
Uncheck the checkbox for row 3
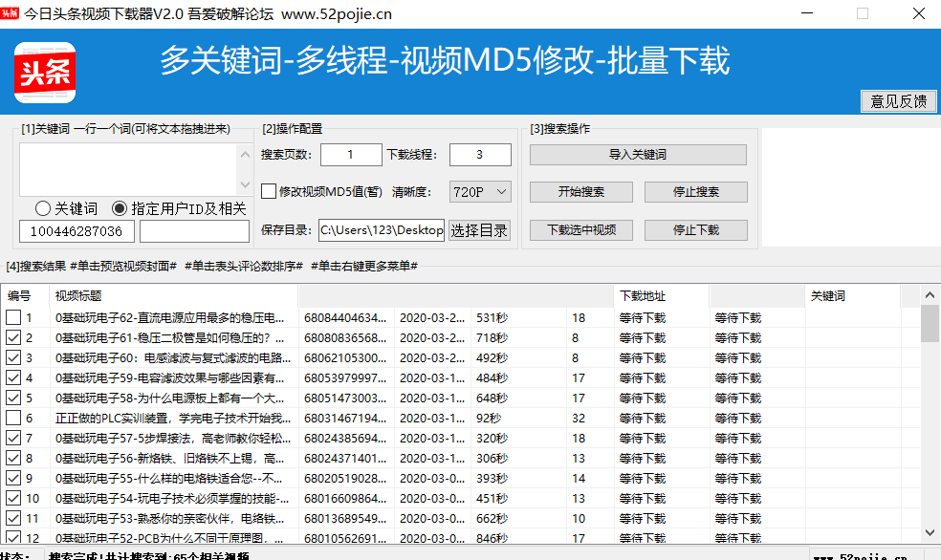click(13, 357)
